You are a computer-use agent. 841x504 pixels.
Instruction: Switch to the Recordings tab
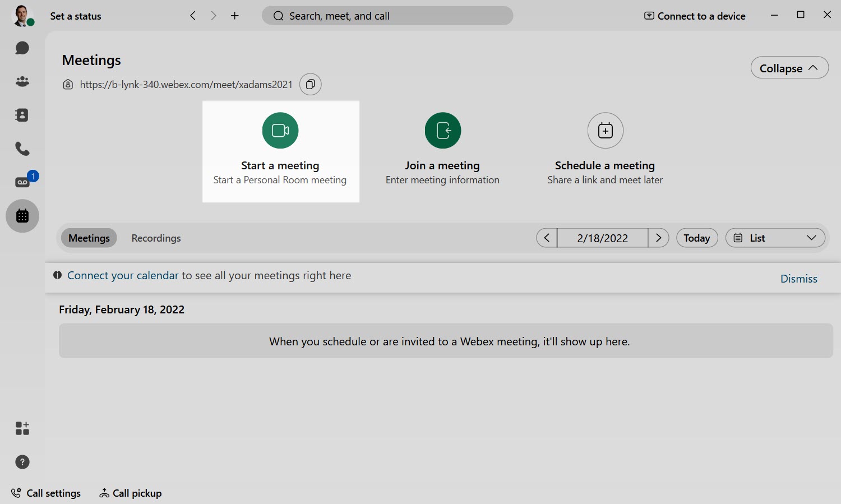point(156,238)
